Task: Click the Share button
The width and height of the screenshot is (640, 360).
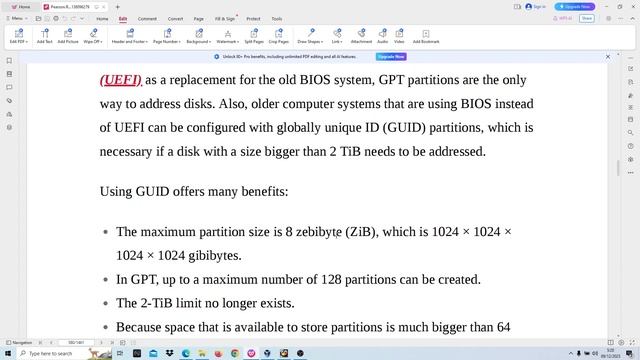Action: [x=587, y=18]
